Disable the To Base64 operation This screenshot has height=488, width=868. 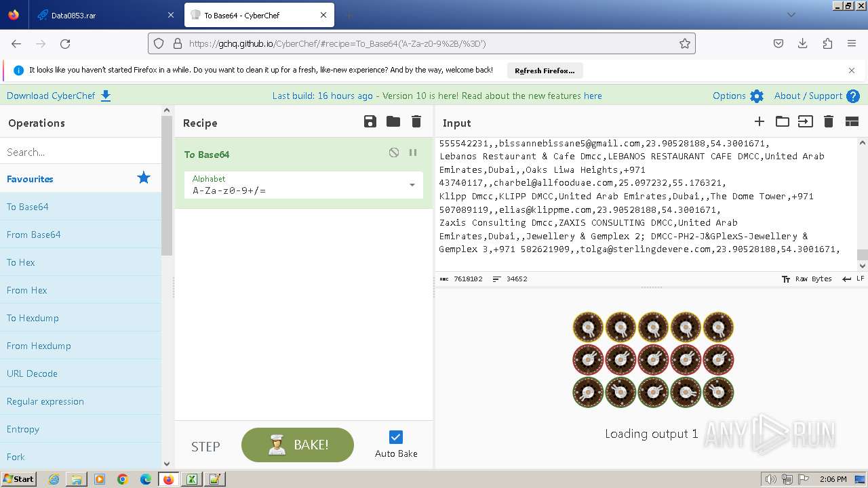[394, 153]
